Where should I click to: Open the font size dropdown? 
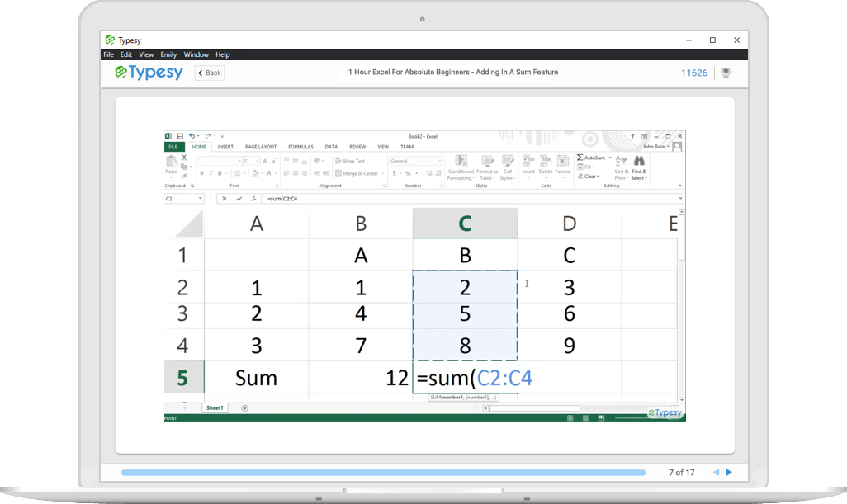(257, 161)
